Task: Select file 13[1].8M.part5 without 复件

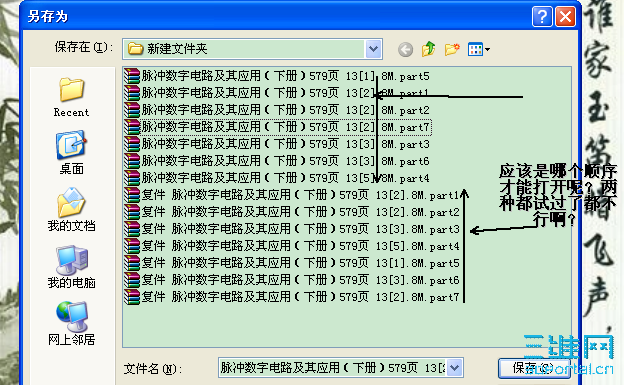Action: coord(277,76)
